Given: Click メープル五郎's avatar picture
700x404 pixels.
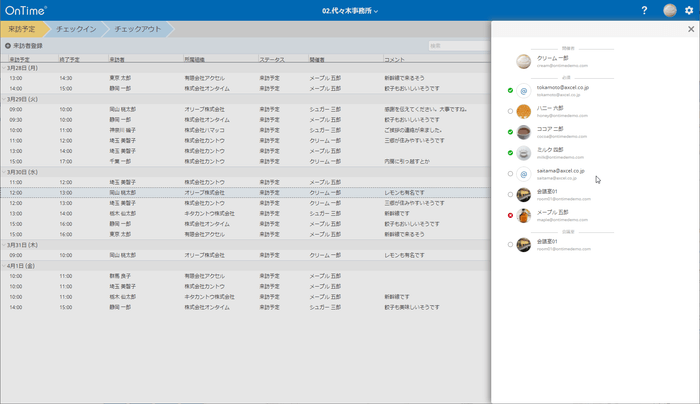Looking at the screenshot, I should [x=523, y=215].
